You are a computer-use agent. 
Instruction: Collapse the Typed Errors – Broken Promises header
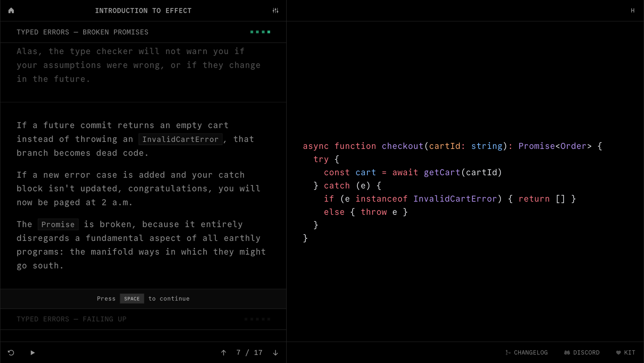[x=83, y=32]
